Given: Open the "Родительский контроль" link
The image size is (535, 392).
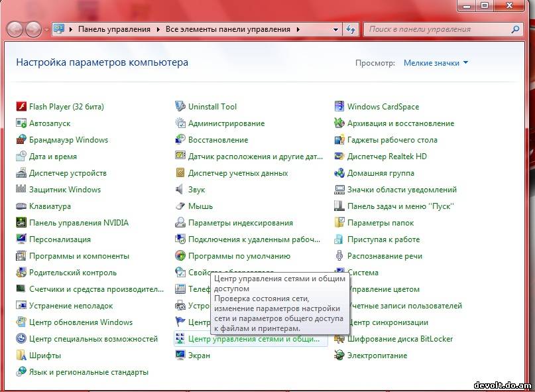Looking at the screenshot, I should (x=73, y=273).
